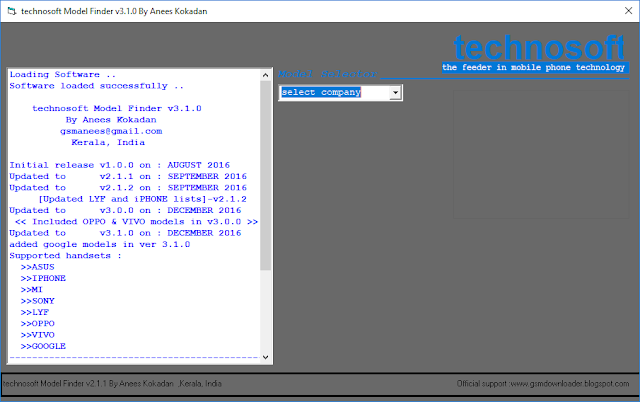Click the log scrollbar up arrow
This screenshot has width=640, height=402.
[x=265, y=75]
